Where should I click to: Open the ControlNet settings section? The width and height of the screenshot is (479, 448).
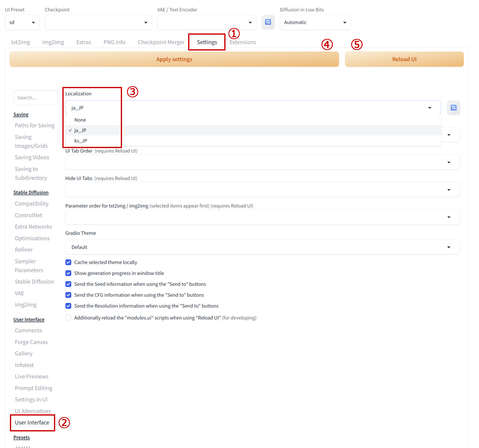pos(28,215)
